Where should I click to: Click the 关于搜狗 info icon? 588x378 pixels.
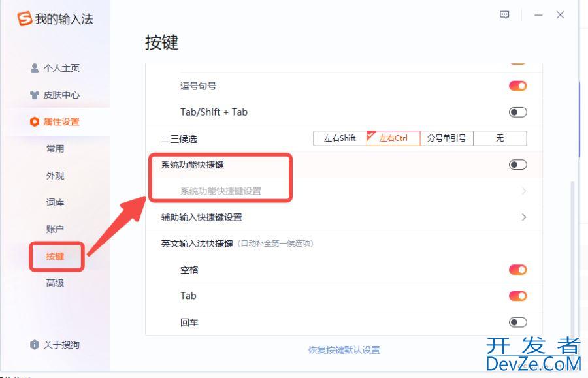click(35, 345)
